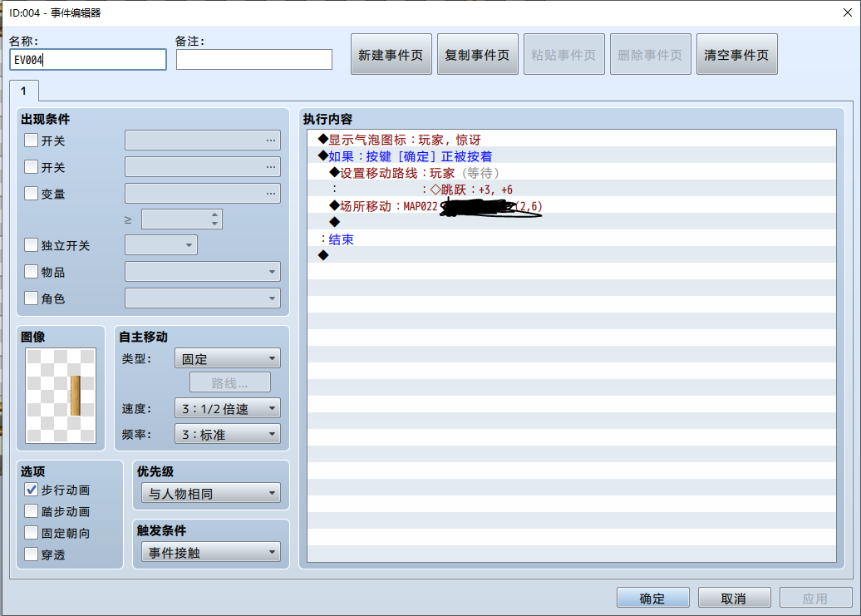Select command 显示气泡图标：玩家，惊讶
The width and height of the screenshot is (861, 616).
pos(572,140)
